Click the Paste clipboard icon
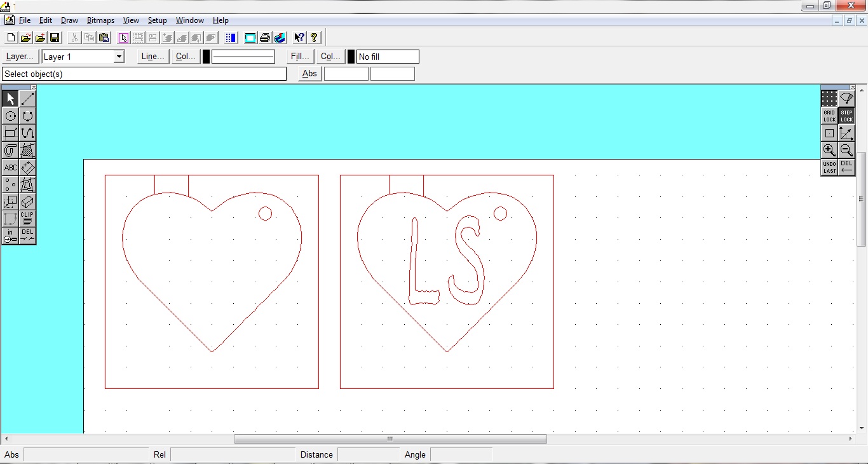The width and height of the screenshot is (868, 464). (104, 38)
